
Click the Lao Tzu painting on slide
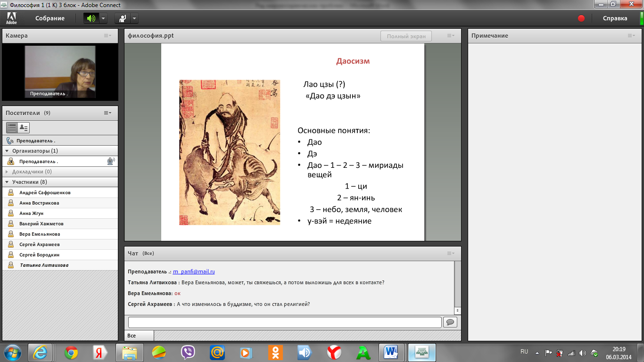[x=230, y=152]
